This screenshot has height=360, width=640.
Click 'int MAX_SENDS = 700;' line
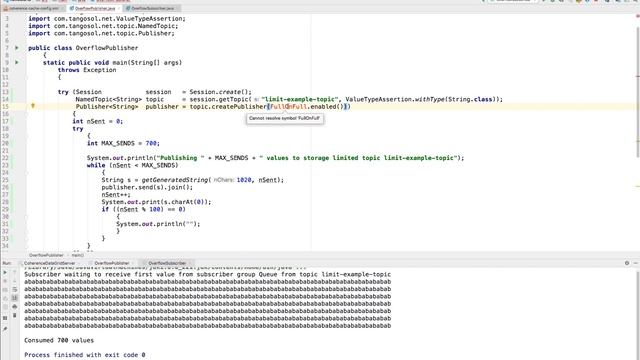[x=123, y=143]
